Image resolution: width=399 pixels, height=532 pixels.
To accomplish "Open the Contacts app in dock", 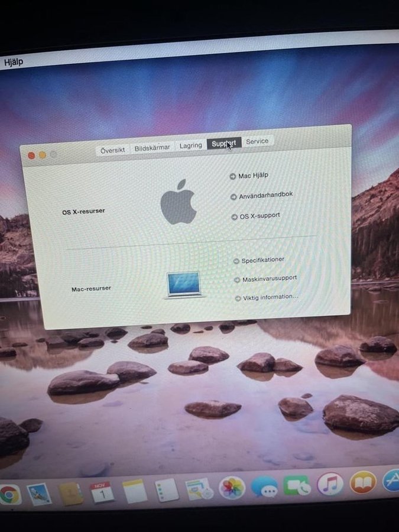I will tap(71, 494).
